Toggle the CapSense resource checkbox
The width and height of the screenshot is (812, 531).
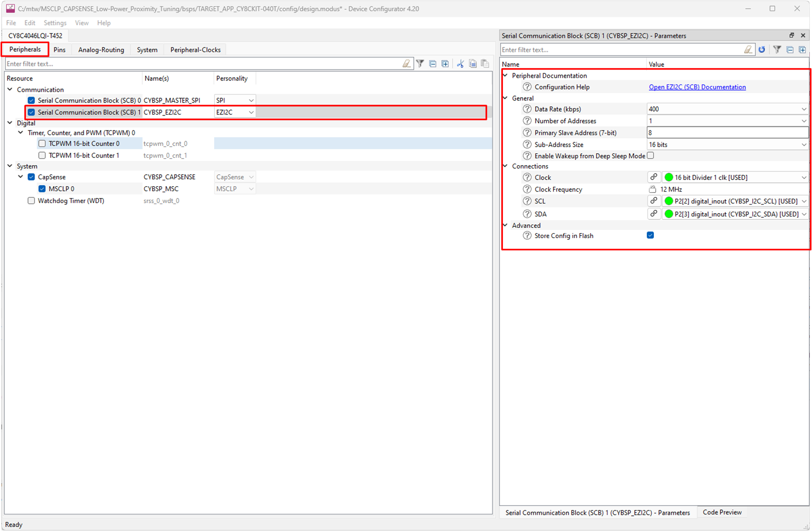coord(31,177)
